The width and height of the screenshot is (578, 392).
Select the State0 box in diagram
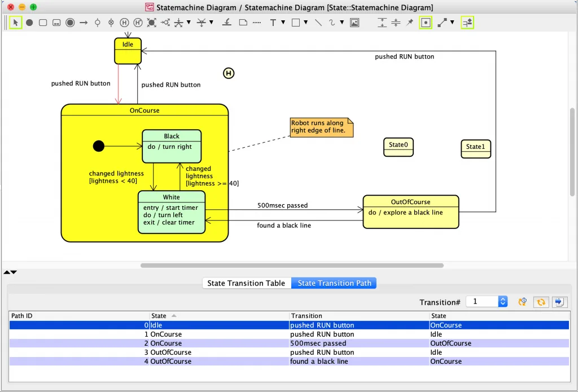click(x=399, y=147)
